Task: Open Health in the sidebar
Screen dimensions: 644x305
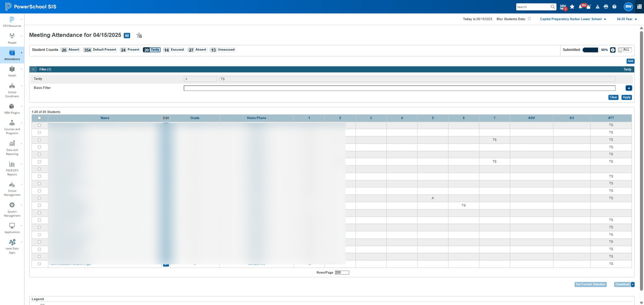Action: 12,71
